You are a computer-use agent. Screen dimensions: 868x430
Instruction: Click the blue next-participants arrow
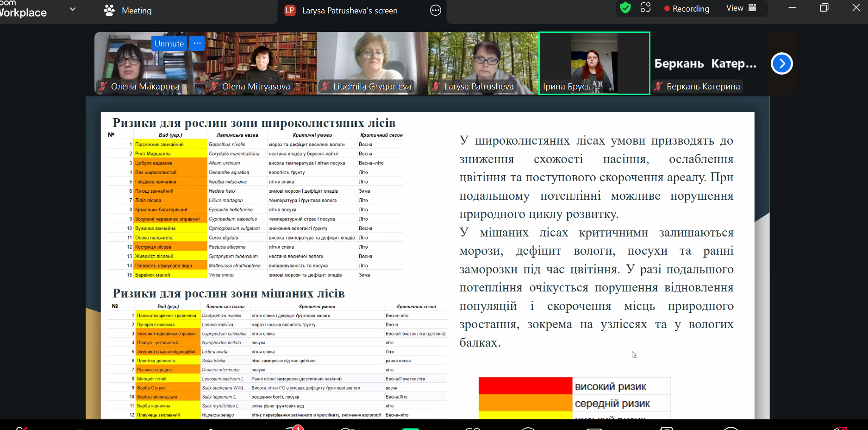tap(781, 63)
